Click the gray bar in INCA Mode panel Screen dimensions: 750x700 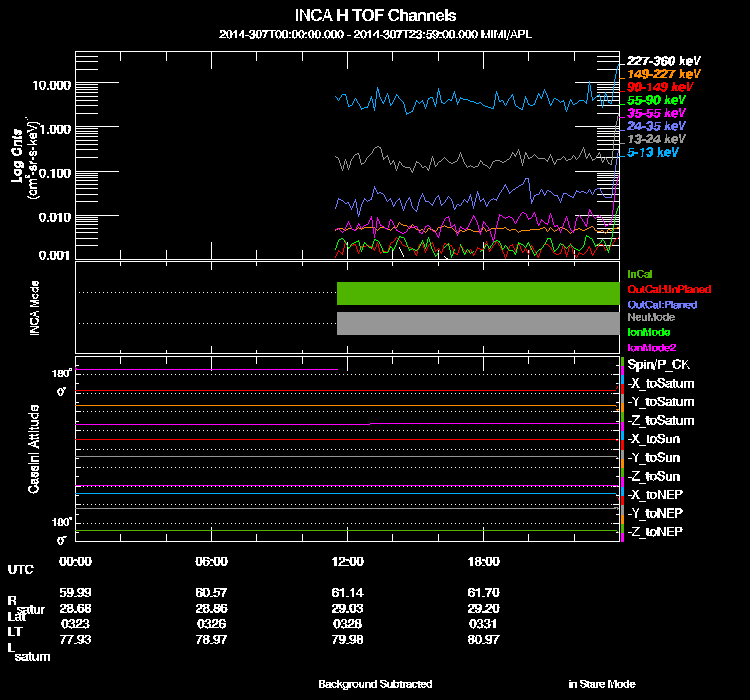coord(478,323)
